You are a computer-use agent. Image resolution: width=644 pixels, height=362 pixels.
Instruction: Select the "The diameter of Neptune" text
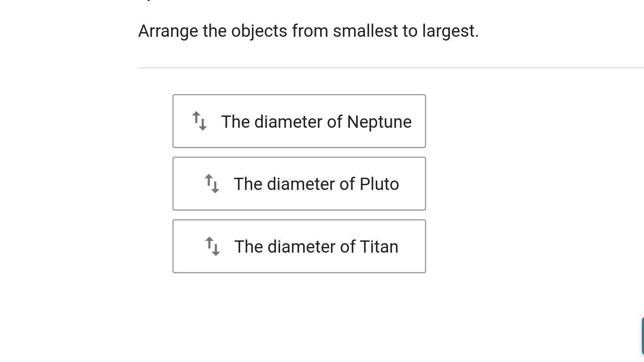[316, 122]
